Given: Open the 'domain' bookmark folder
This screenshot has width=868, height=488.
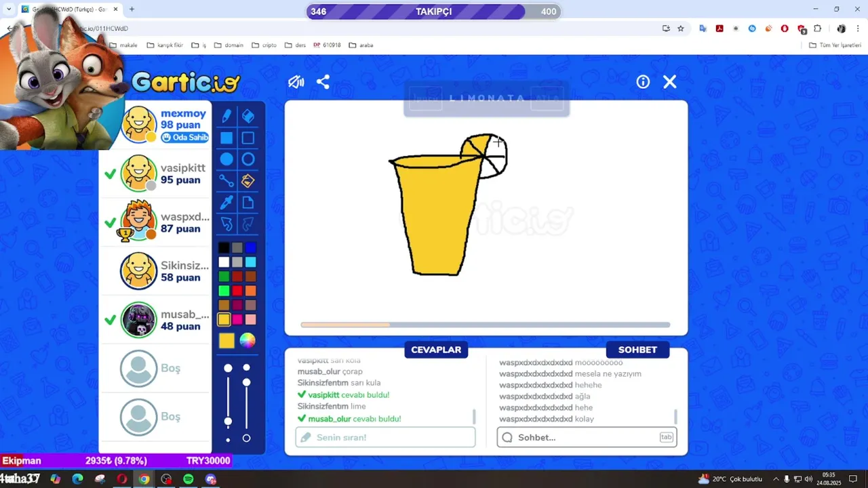Looking at the screenshot, I should (229, 45).
